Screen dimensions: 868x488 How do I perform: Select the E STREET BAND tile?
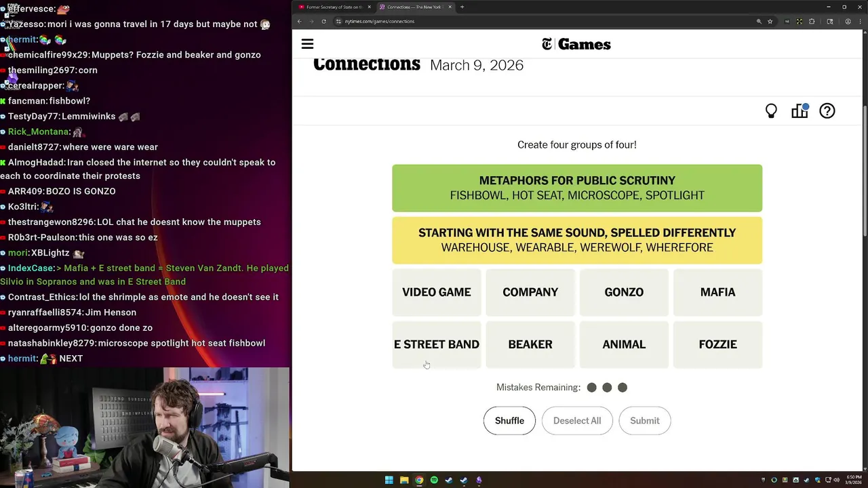(437, 344)
